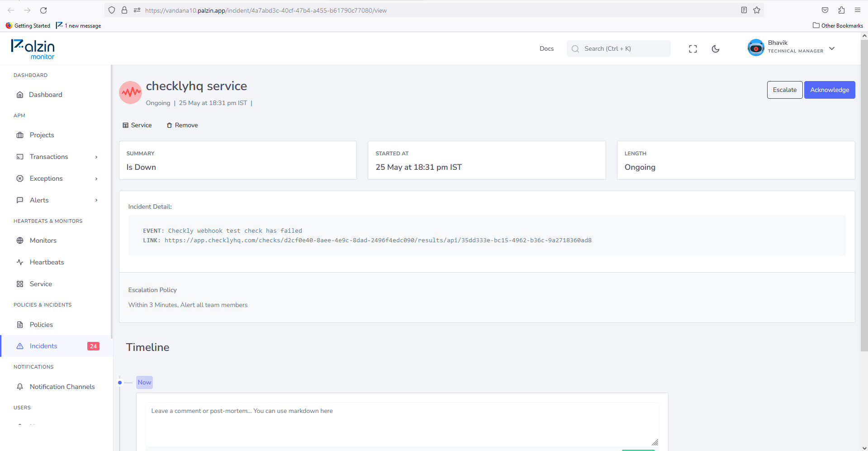Open the Monitors globe icon
Viewport: 868px width, 451px height.
tap(20, 240)
